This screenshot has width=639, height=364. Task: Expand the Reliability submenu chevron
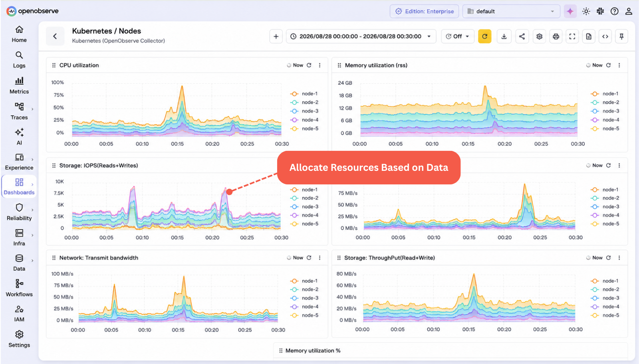(32, 210)
